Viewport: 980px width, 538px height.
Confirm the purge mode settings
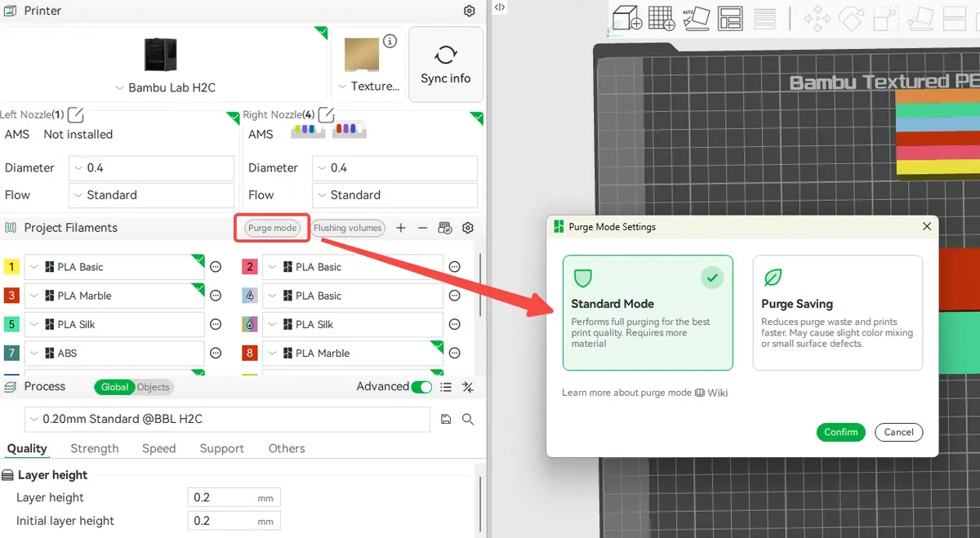[841, 432]
